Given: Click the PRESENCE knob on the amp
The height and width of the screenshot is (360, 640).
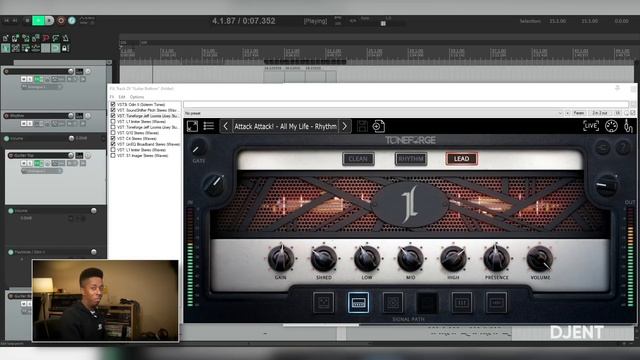Looking at the screenshot, I should (496, 258).
